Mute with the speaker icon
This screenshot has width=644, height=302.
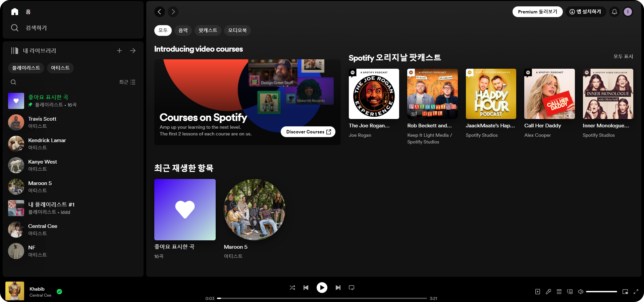[x=581, y=292]
